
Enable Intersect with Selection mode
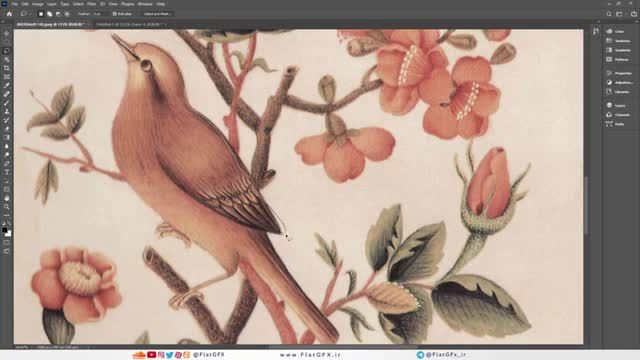67,14
